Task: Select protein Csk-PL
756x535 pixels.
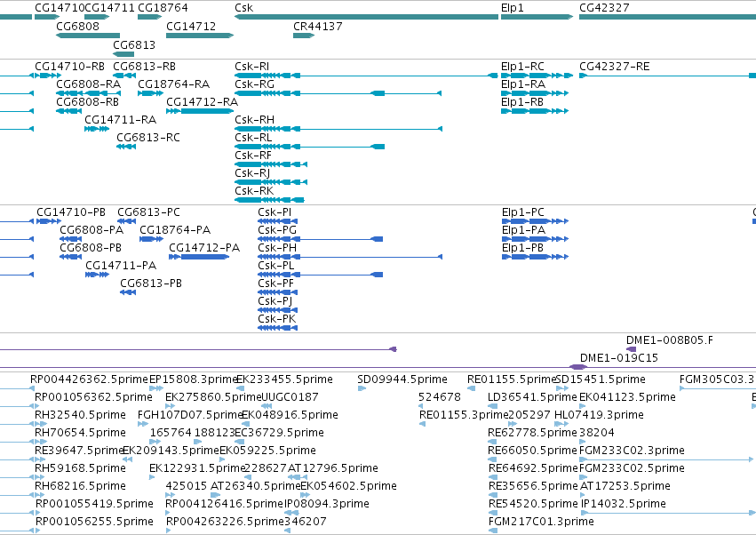Action: tap(320, 275)
